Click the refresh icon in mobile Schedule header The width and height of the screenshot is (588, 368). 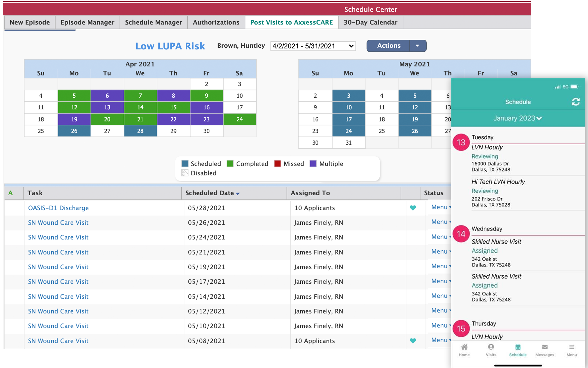575,102
